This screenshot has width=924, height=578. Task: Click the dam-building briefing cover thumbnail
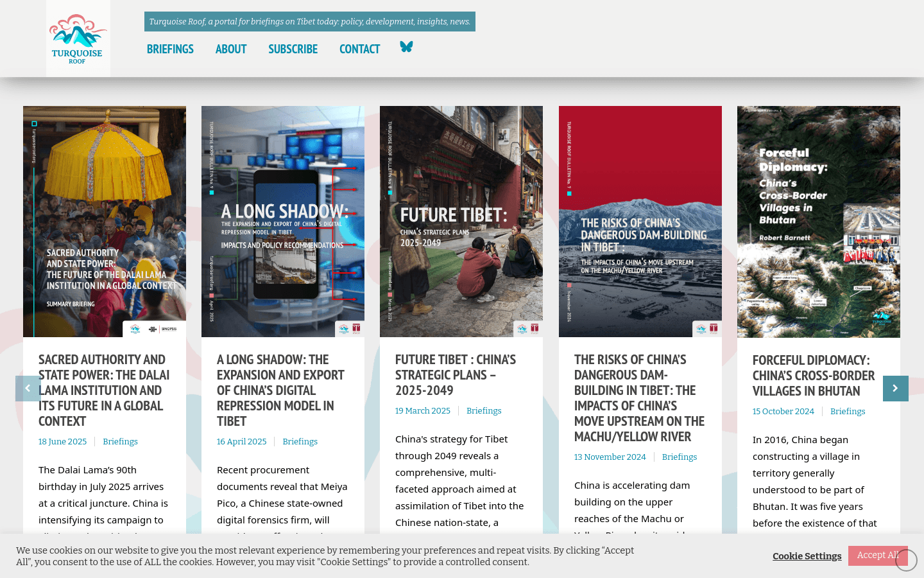(640, 222)
